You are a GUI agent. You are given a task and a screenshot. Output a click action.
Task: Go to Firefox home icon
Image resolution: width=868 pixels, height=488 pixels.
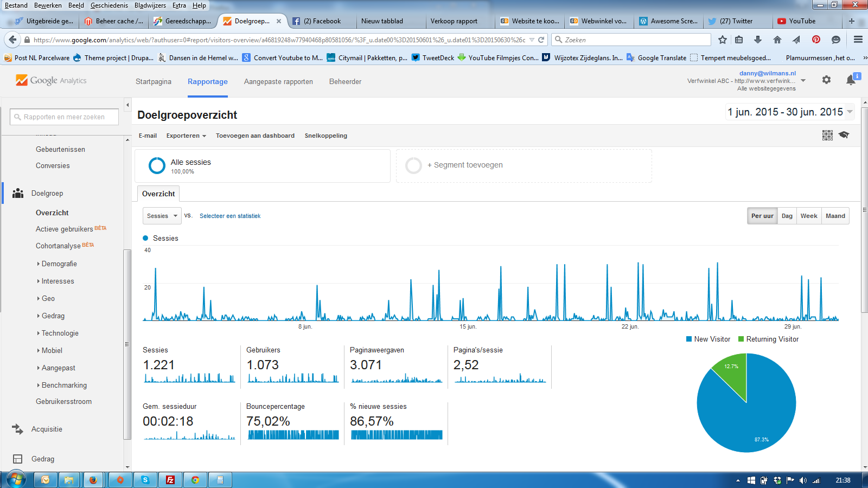pyautogui.click(x=777, y=40)
